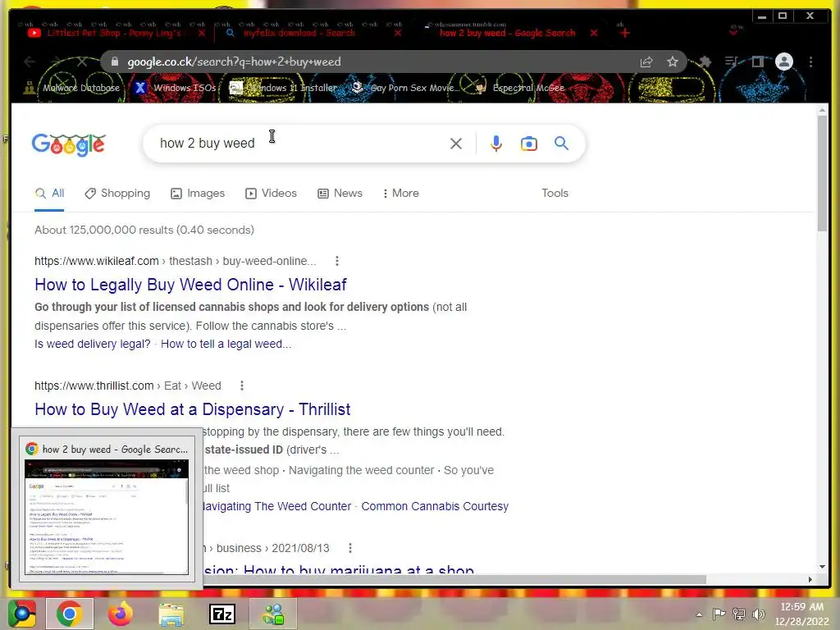Screen dimensions: 840x630
Task: Select the how 2 buy weed Google Search tab
Action: pos(506,33)
